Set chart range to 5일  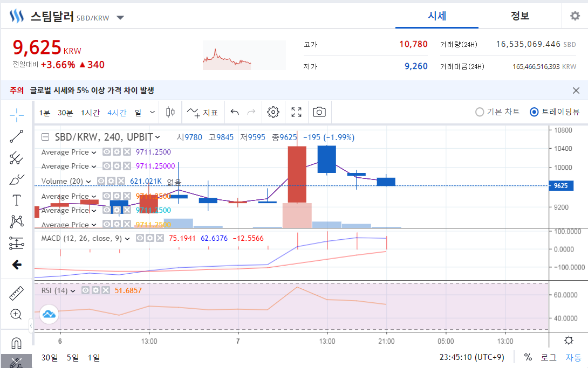[x=73, y=358]
